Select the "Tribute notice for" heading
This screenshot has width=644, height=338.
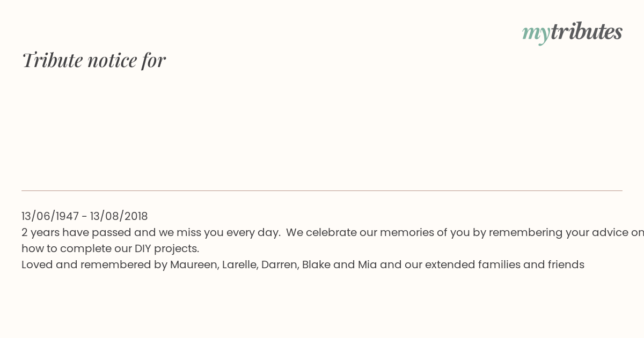pos(93,60)
